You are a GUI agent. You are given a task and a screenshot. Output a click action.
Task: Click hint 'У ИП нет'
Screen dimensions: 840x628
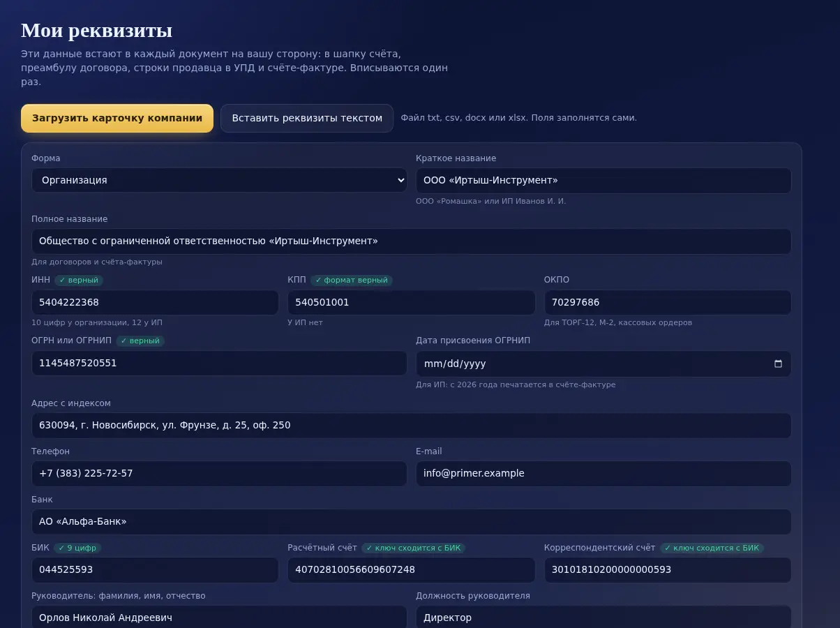click(x=305, y=322)
